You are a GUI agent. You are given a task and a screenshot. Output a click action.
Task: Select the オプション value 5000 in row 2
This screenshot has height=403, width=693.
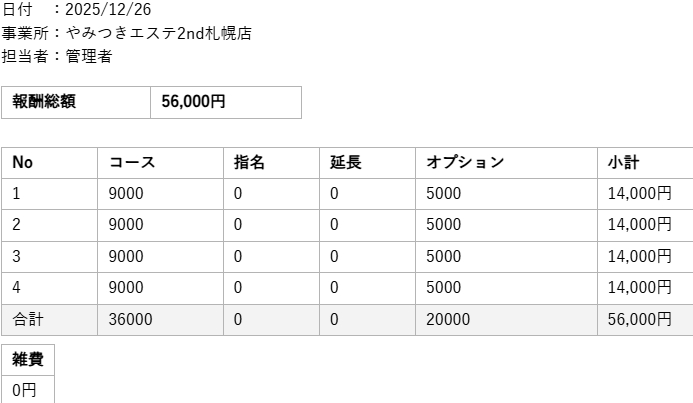tap(444, 225)
